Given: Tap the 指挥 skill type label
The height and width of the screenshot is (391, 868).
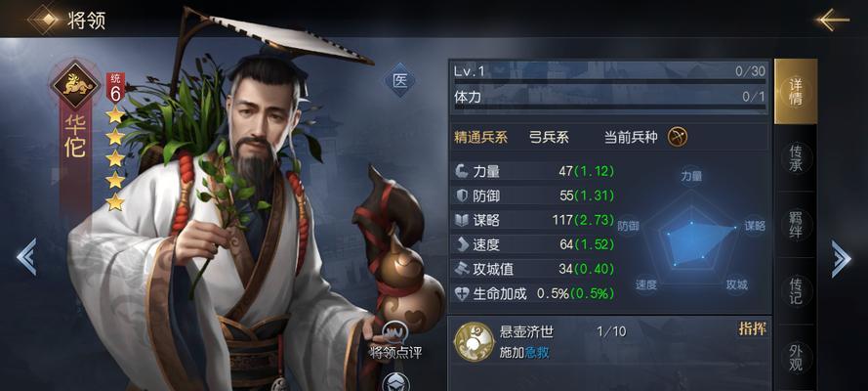Looking at the screenshot, I should click(753, 328).
